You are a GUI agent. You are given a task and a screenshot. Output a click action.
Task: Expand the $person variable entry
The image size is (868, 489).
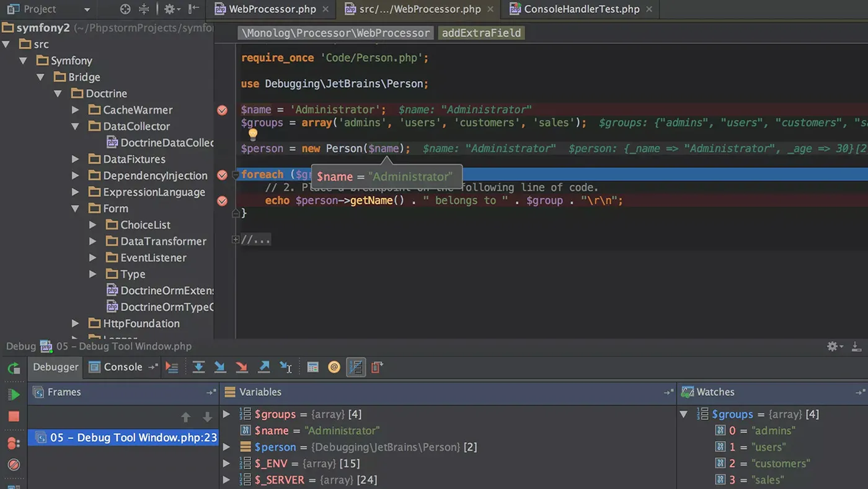226,447
